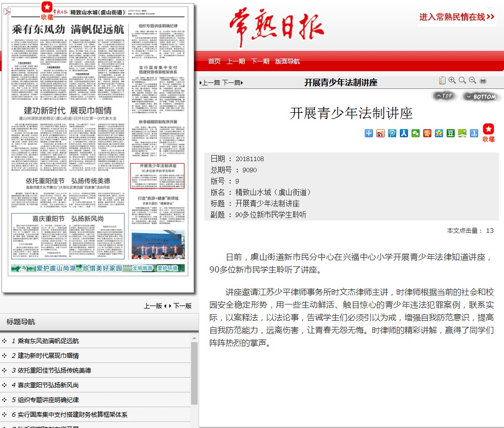Viewport: 504px width, 428px height.
Task: Jump to page end with BOTTOM button
Action: click(x=481, y=97)
